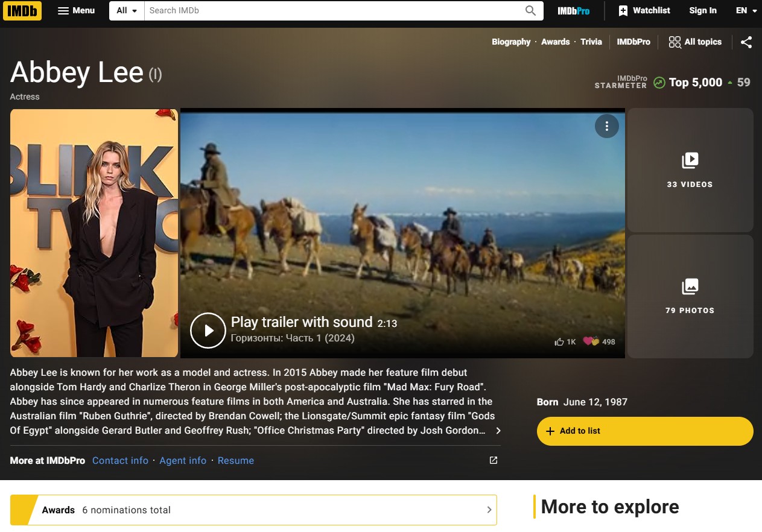The image size is (762, 532).
Task: Go to the Trivia section
Action: [591, 42]
